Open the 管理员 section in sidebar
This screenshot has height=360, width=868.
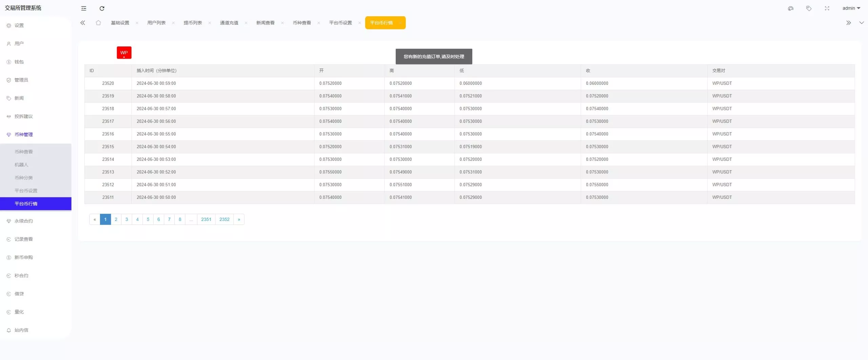(x=21, y=80)
